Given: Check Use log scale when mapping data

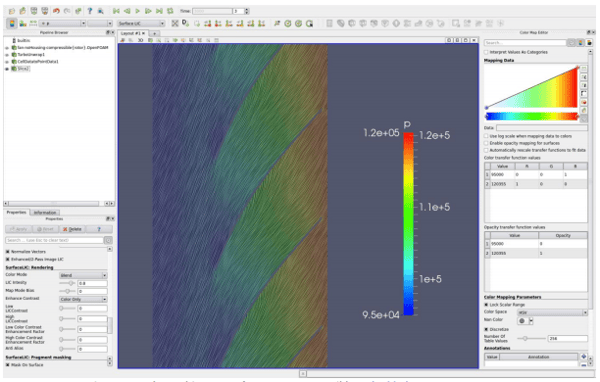Looking at the screenshot, I should (486, 136).
